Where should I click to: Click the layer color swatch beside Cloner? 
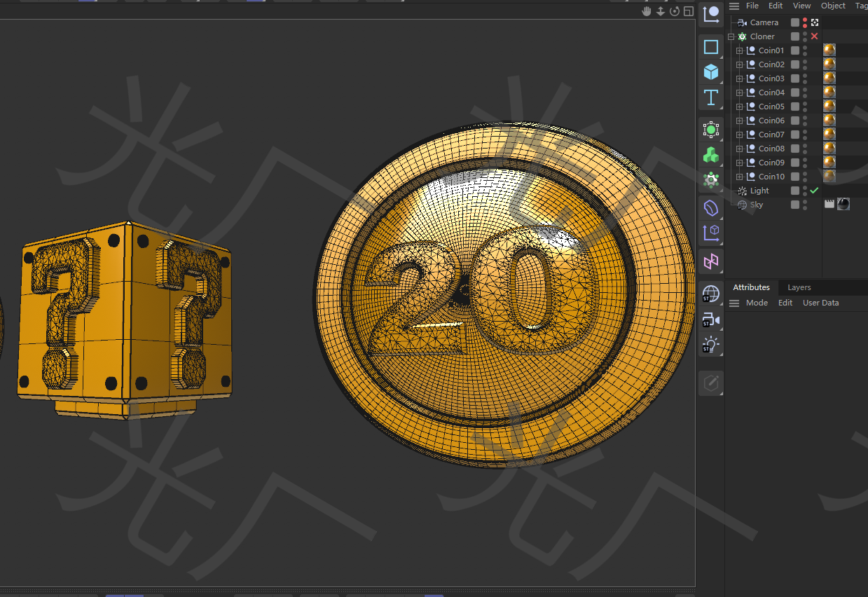(794, 36)
